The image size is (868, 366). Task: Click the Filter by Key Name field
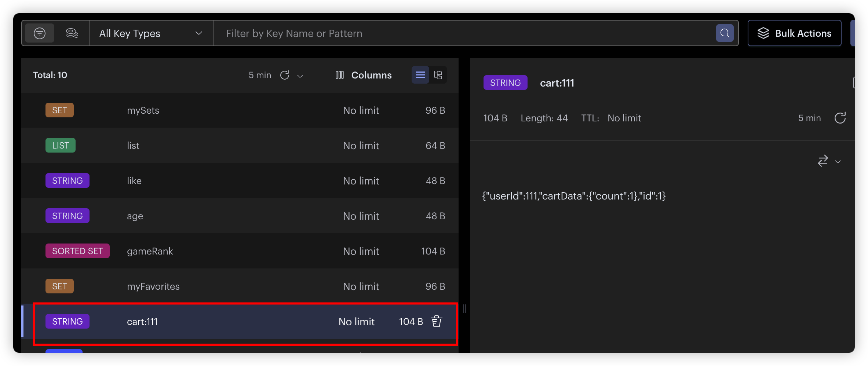click(462, 33)
